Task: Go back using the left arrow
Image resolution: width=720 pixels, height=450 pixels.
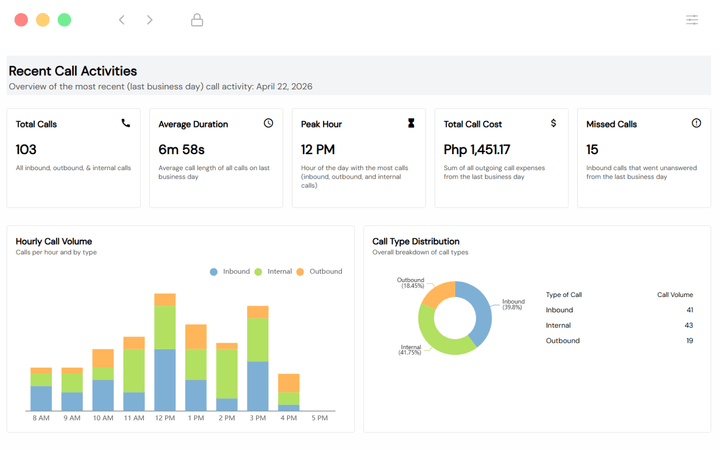Action: 122,20
